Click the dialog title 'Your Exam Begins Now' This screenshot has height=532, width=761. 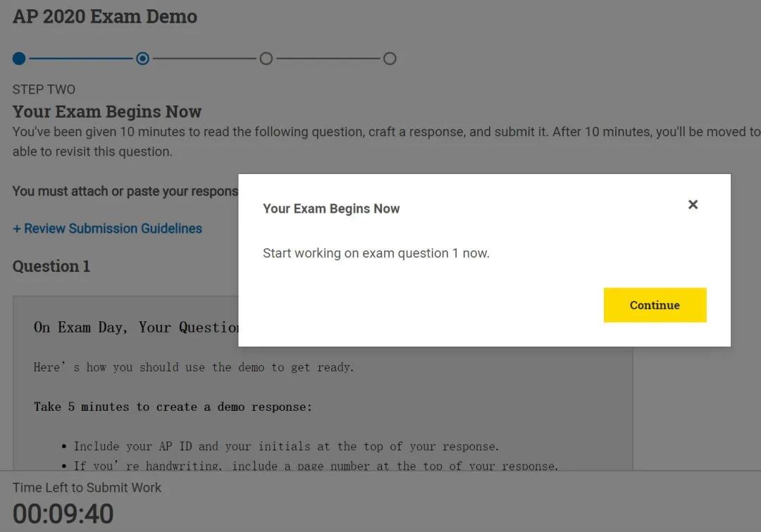(x=331, y=209)
